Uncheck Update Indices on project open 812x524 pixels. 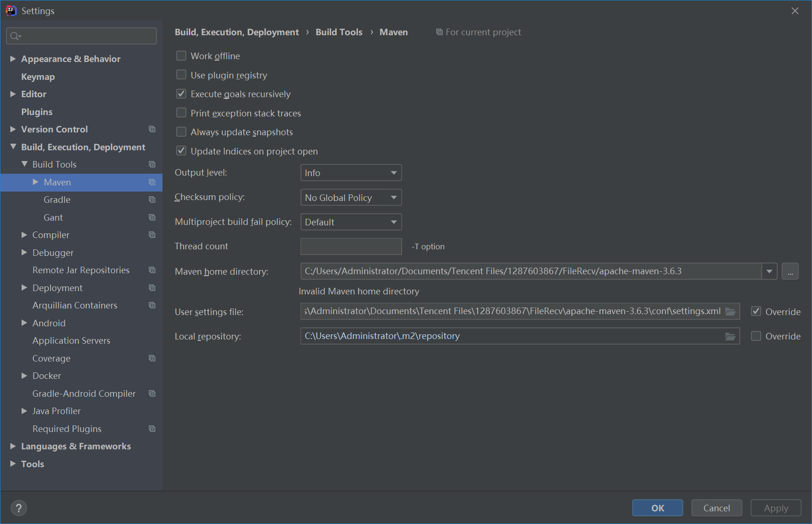(181, 151)
